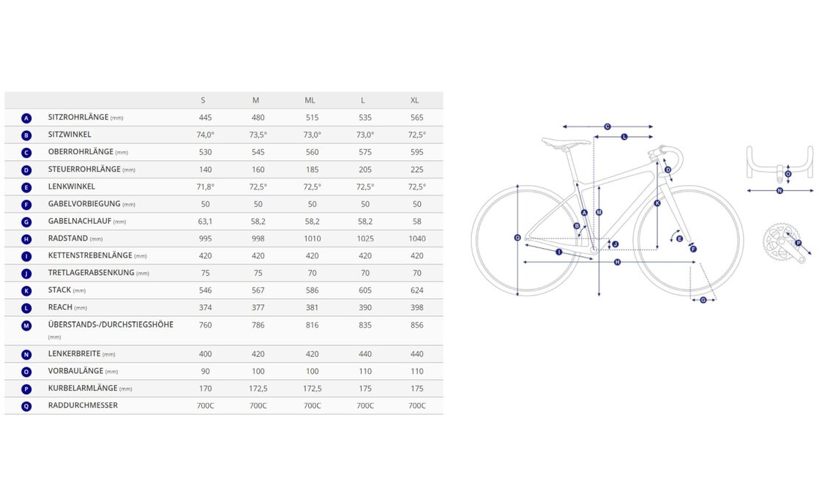Select the Q badge beside RADDURCHMESSER
This screenshot has height=504, width=819.
coord(26,406)
